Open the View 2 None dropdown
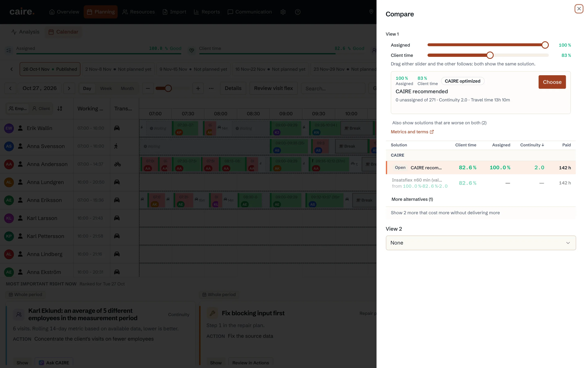This screenshot has height=368, width=588. click(481, 243)
